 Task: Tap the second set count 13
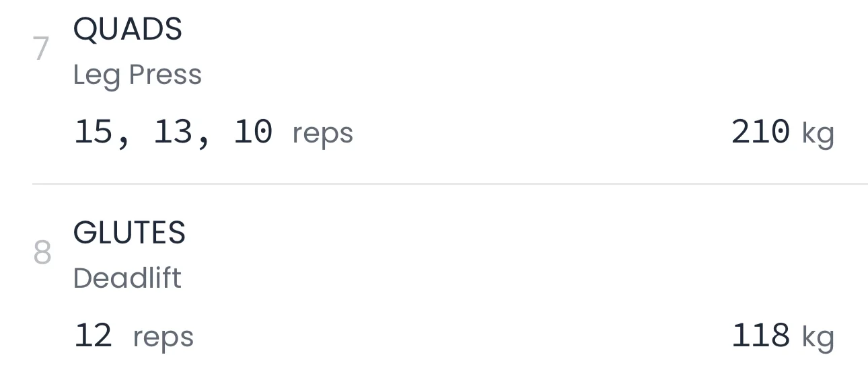pyautogui.click(x=173, y=132)
